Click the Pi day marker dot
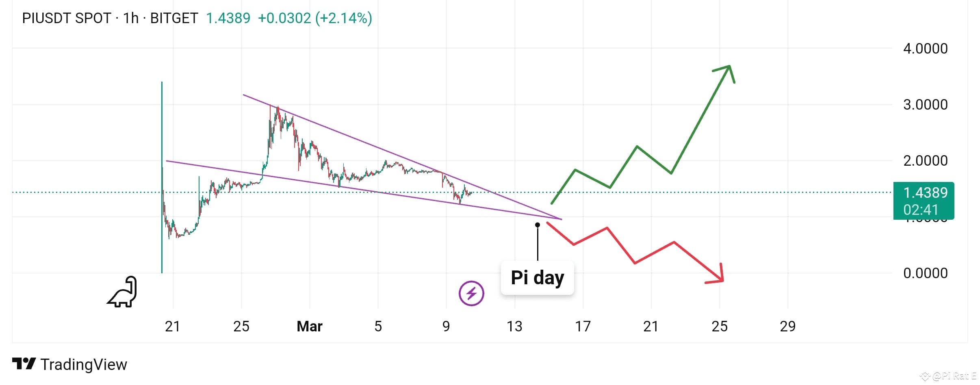Viewport: 980px width, 385px height. coord(538,225)
